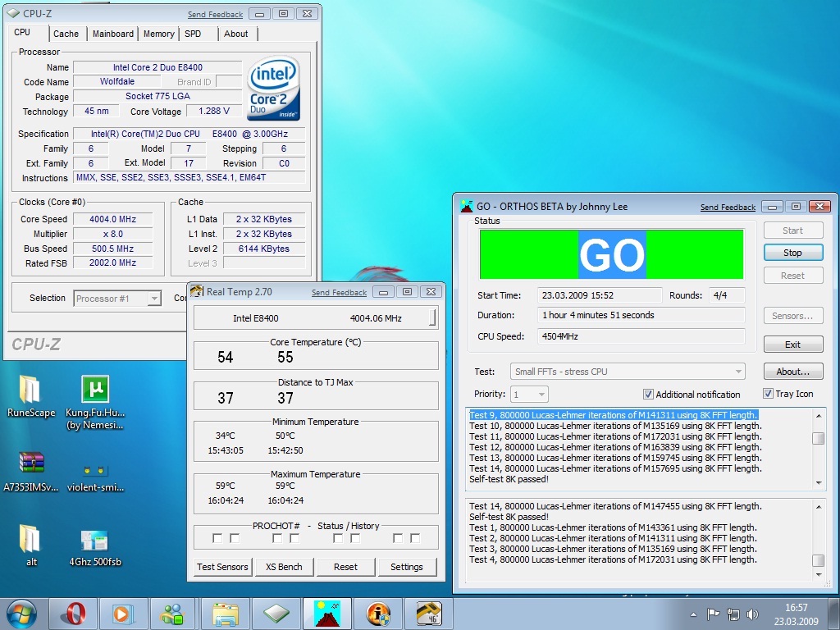Toggle last PROCHOT# history checkbox
Screen dimensions: 840x630
[x=415, y=538]
